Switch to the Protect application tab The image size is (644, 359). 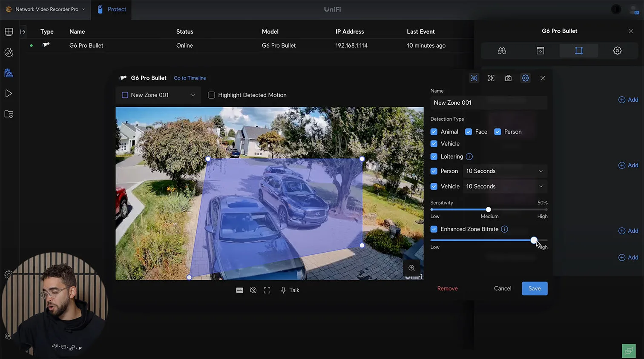(x=112, y=9)
